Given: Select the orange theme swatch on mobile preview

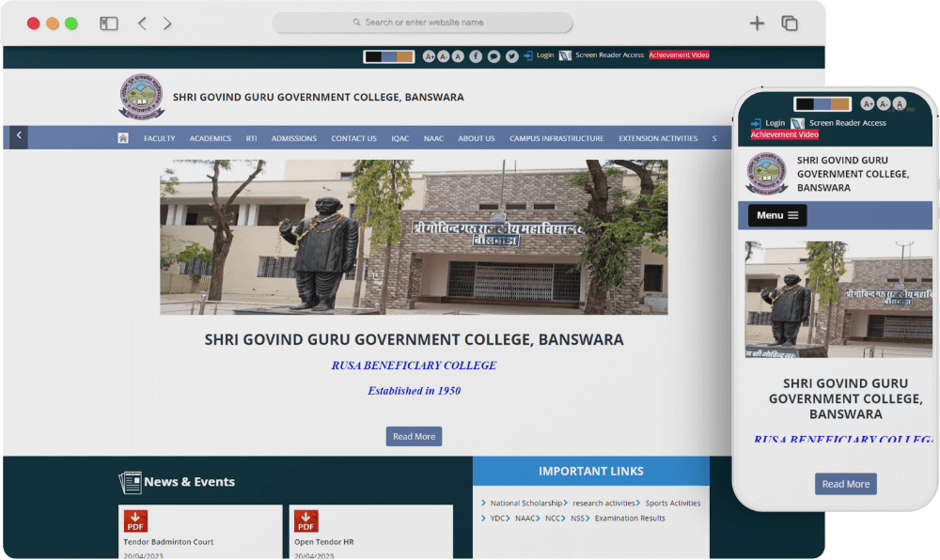Looking at the screenshot, I should click(839, 104).
